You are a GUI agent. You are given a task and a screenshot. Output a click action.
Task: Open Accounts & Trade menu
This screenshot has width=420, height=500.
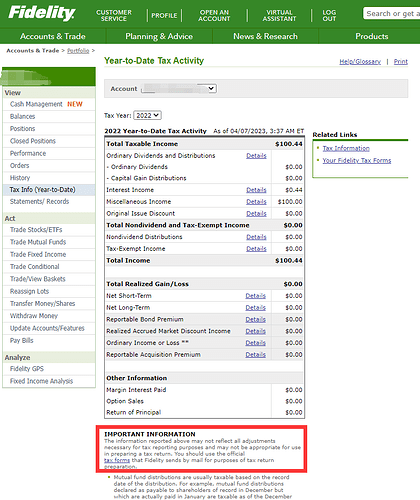pyautogui.click(x=53, y=36)
